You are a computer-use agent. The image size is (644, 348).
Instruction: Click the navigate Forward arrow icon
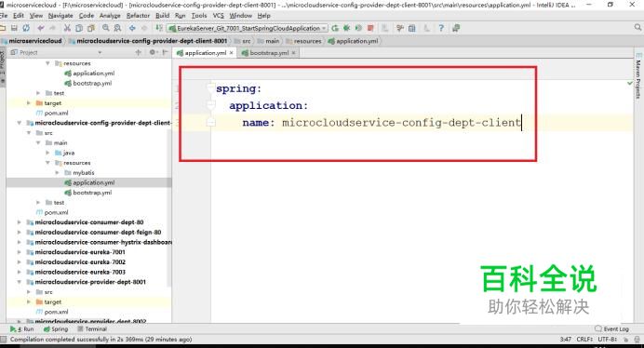click(144, 28)
